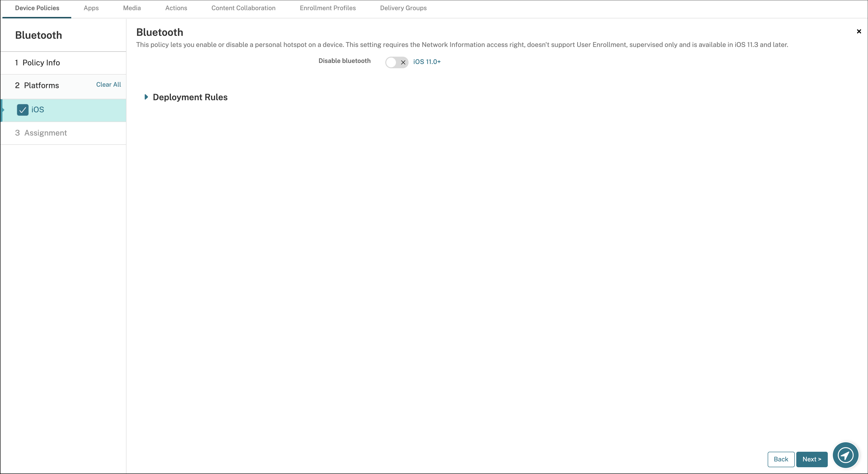
Task: Click the iOS platform checkbox
Action: [23, 110]
